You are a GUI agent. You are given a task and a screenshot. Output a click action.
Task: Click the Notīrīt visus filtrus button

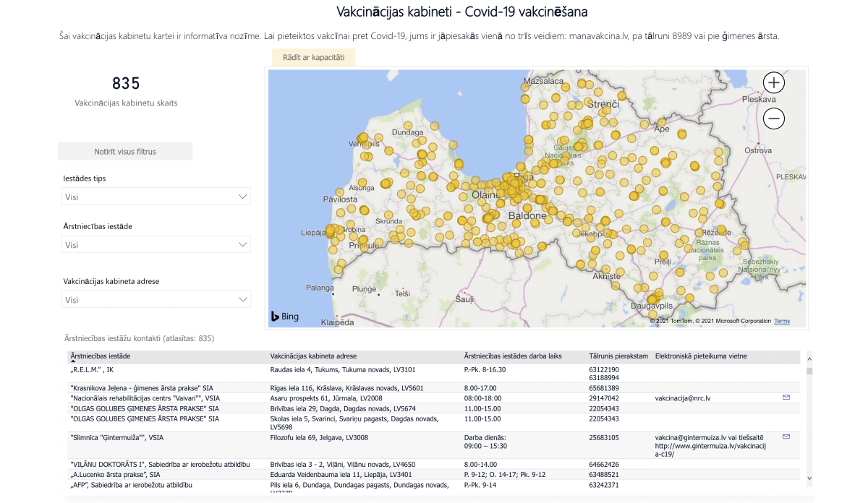click(124, 151)
